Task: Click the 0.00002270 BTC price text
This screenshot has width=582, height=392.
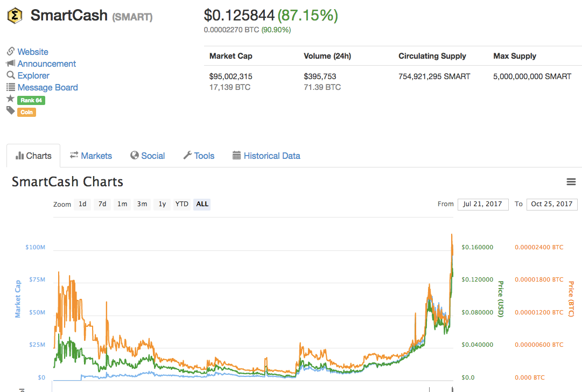Action: (x=232, y=30)
